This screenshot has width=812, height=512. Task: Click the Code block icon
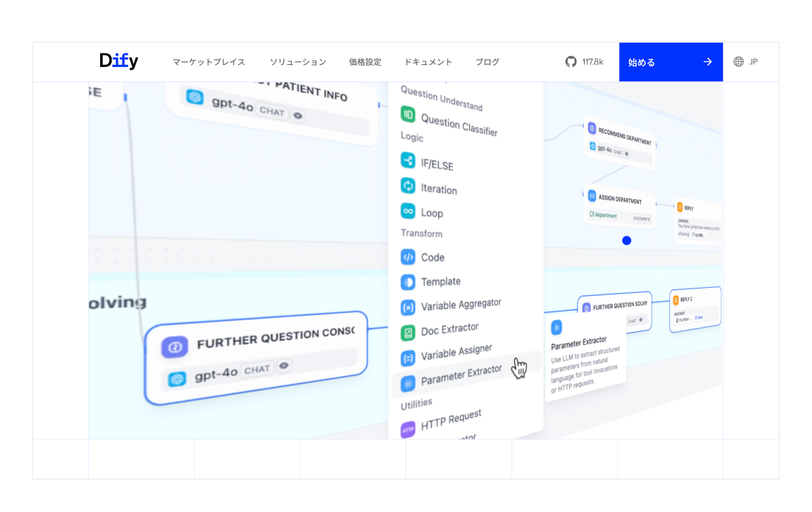(408, 257)
